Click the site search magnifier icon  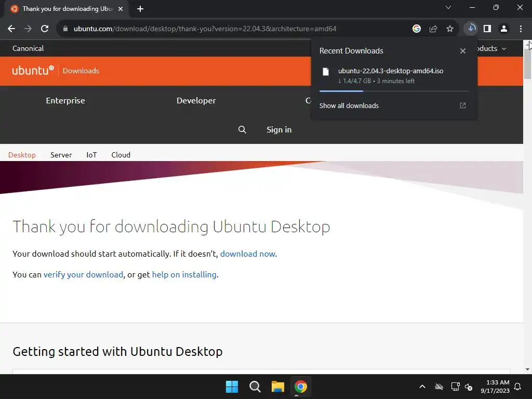coord(242,129)
